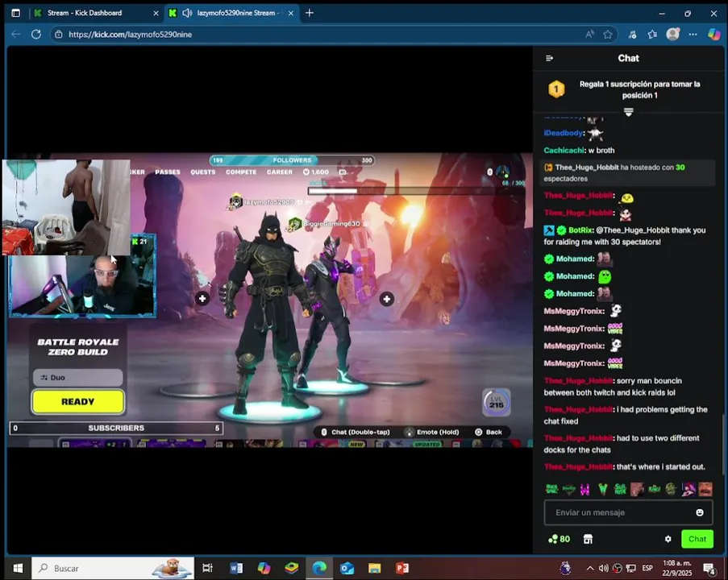The width and height of the screenshot is (728, 580).
Task: Open the Favorites list toolbar icon
Action: click(652, 35)
